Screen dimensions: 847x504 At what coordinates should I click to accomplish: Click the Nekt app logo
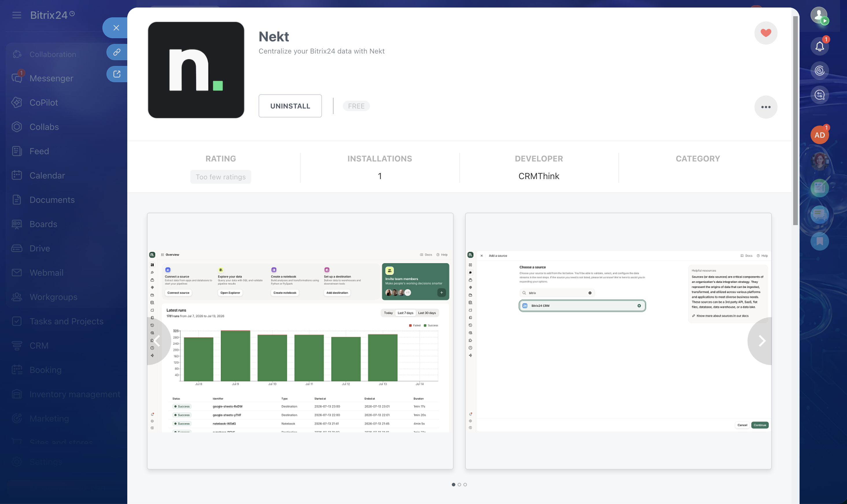196,70
